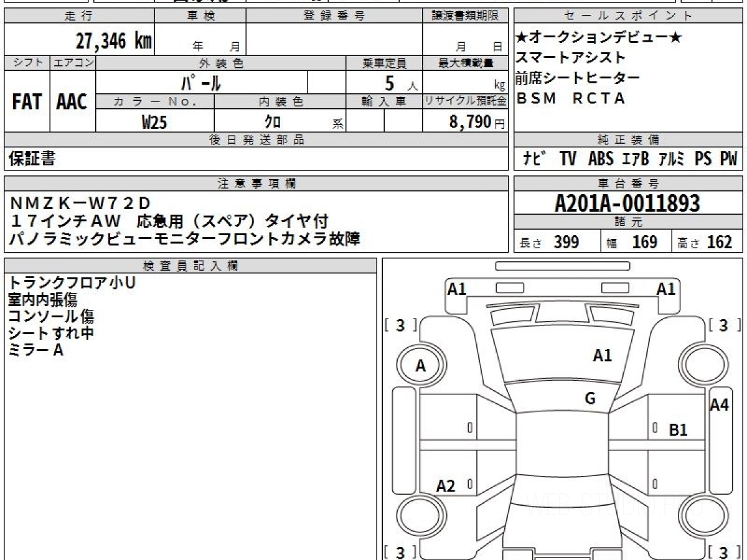
Task: Click the 諸元 header
Action: [x=628, y=223]
